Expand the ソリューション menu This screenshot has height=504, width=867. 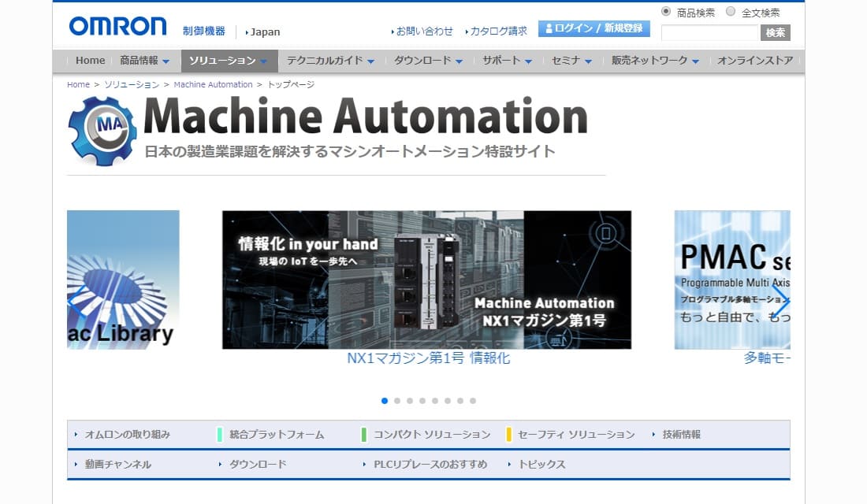click(x=229, y=61)
